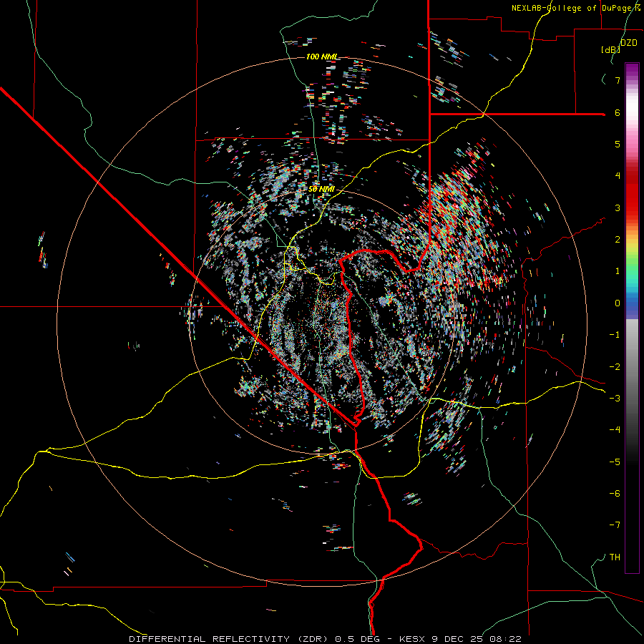Click the color scale value -2
644x644 pixels.
615,367
